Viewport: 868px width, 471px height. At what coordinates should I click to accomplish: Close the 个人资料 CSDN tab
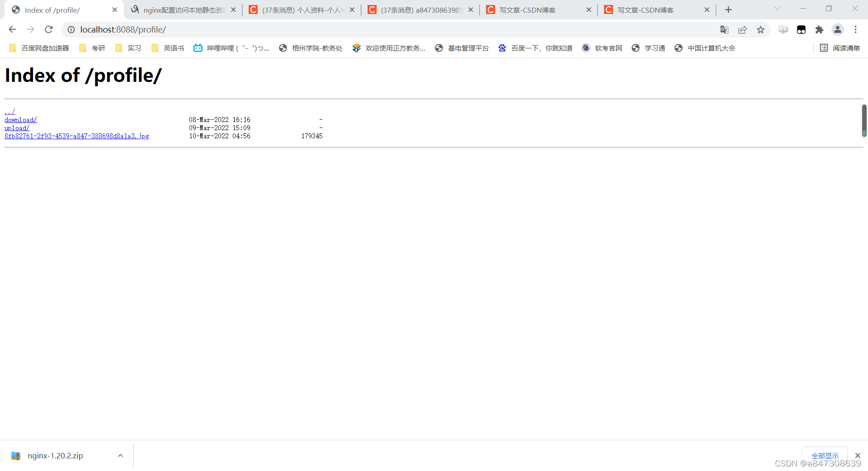point(352,9)
